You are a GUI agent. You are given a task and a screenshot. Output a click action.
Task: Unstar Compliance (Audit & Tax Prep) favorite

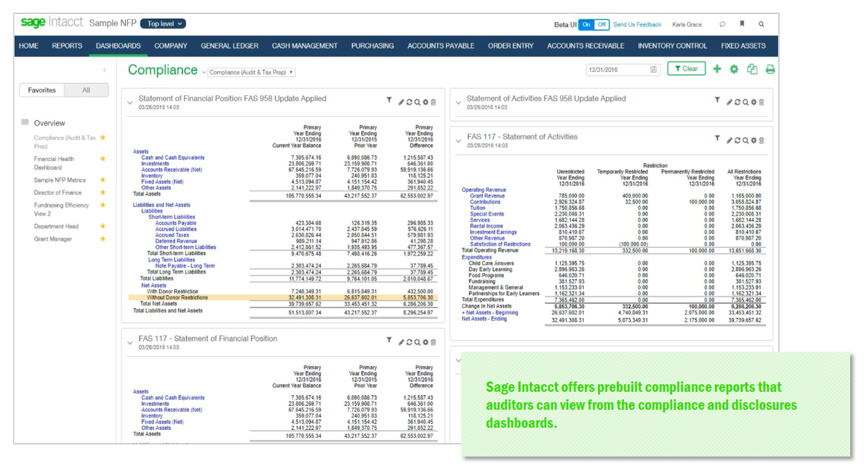[x=103, y=138]
